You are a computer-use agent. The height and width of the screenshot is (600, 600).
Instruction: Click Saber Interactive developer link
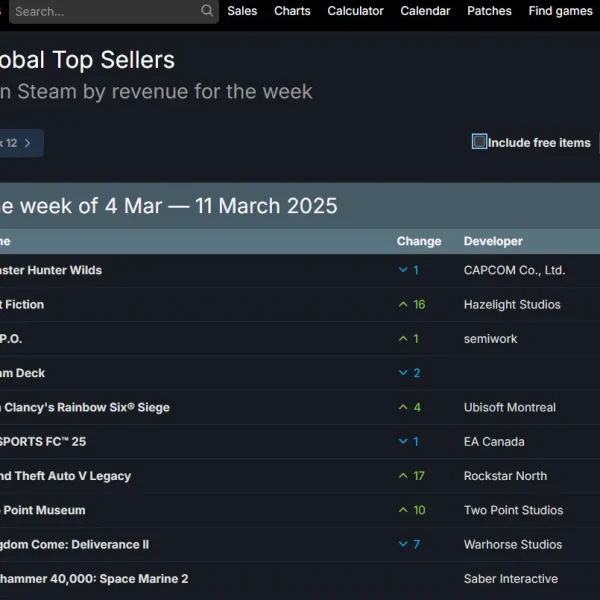[510, 579]
